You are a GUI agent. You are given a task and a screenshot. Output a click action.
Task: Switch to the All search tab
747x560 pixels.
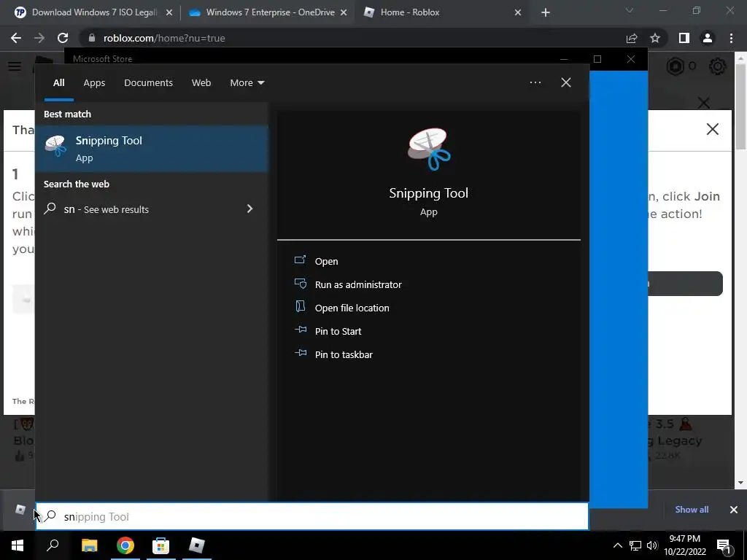[58, 82]
